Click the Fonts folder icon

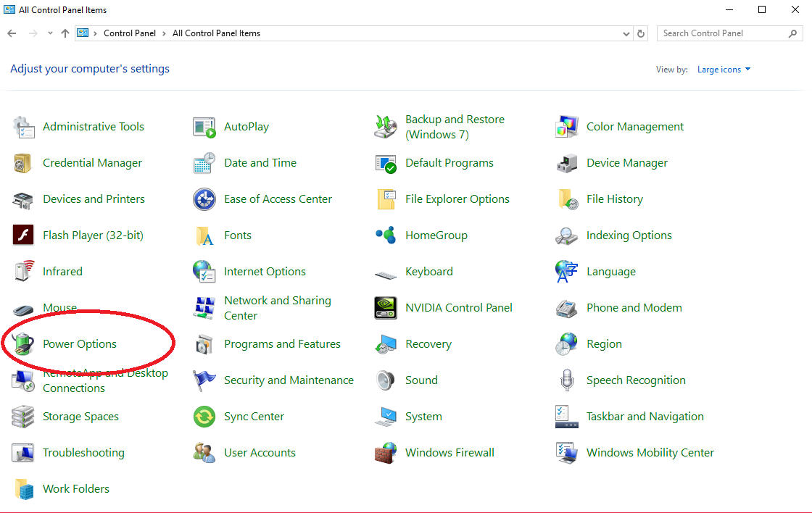coord(204,235)
